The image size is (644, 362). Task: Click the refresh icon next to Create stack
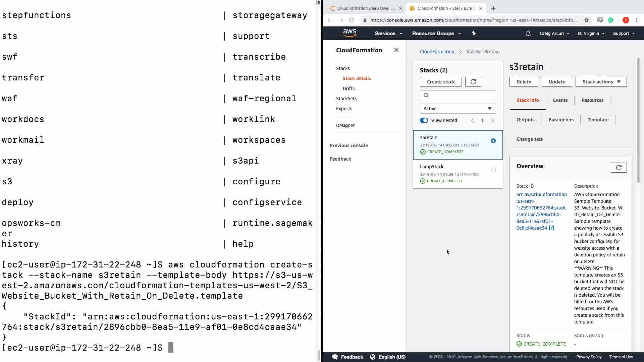pyautogui.click(x=473, y=82)
